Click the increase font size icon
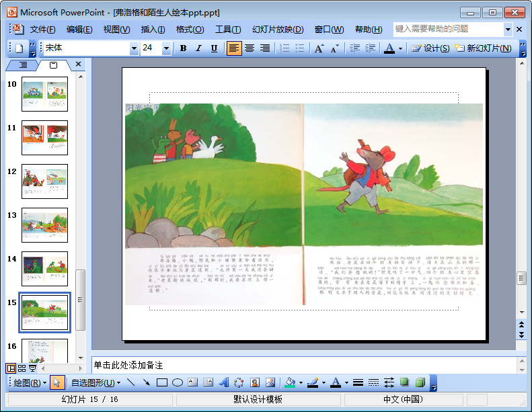The image size is (532, 412). coord(319,48)
